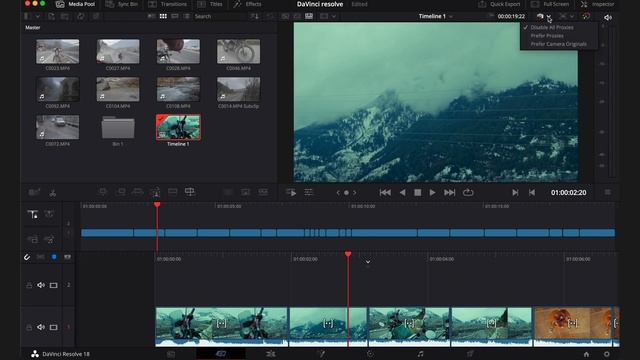Image resolution: width=640 pixels, height=360 pixels.
Task: Expand the proxy handling dropdown arrow
Action: (549, 16)
